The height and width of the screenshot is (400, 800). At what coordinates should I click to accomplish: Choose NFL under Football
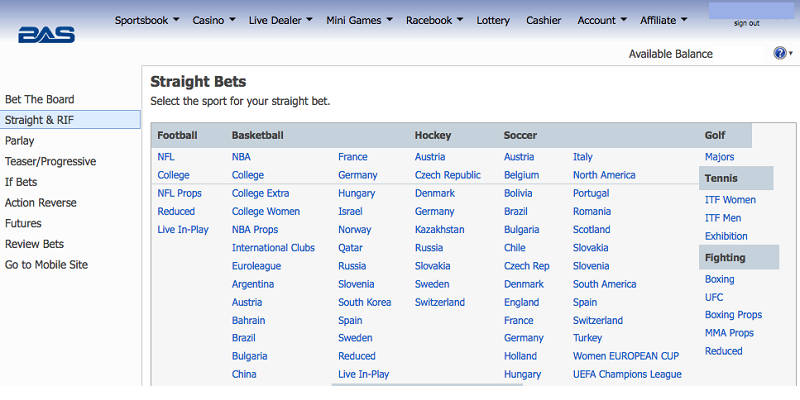(166, 157)
